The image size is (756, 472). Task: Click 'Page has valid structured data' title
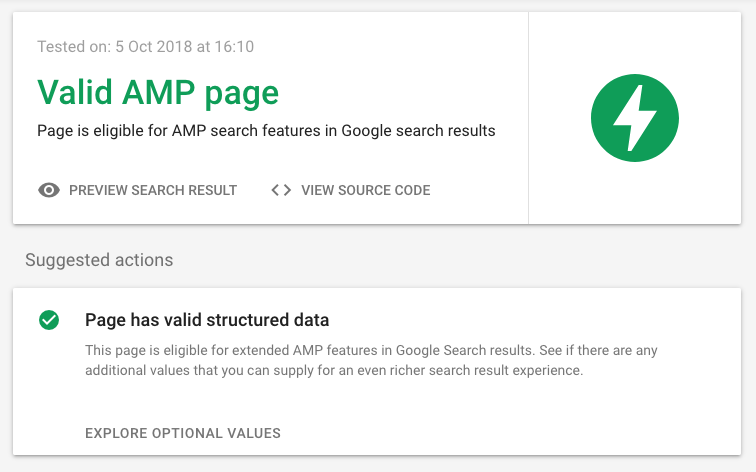207,320
